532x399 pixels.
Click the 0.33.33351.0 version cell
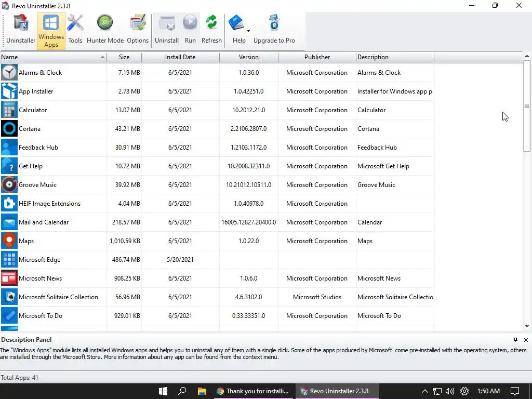(249, 315)
